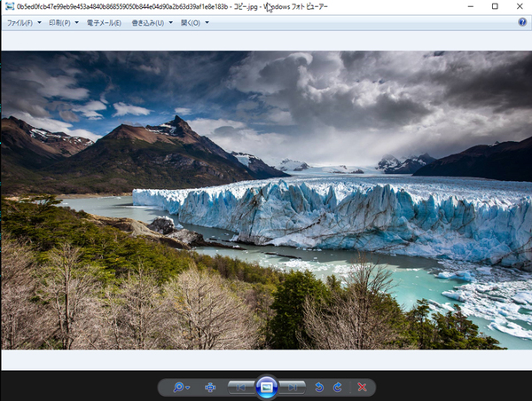532x401 pixels.
Task: Click the actual size fit icon
Action: pyautogui.click(x=210, y=388)
